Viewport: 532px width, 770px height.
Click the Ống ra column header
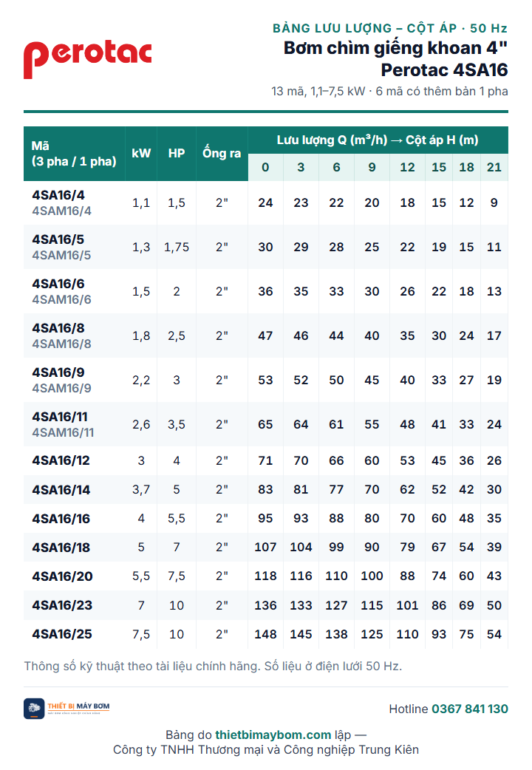click(x=222, y=153)
